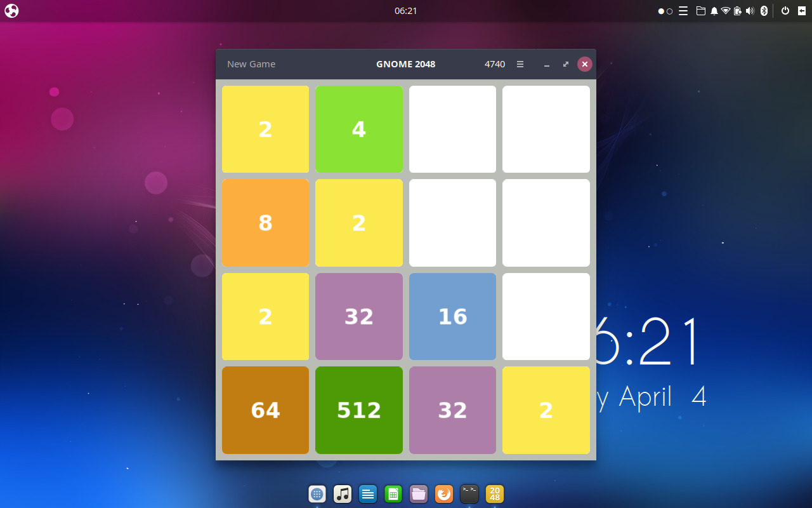Viewport: 812px width, 508px height.
Task: Click the Bluetooth icon in the top bar
Action: (764, 11)
